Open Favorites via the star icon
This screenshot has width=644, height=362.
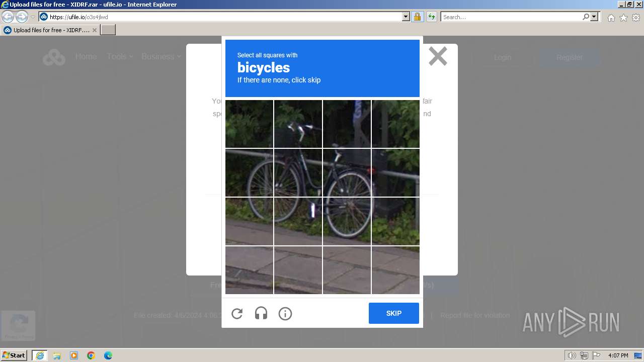[623, 18]
